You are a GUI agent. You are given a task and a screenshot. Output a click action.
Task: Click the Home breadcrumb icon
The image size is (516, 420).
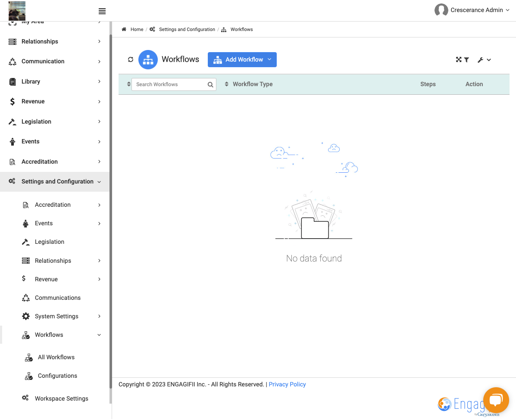click(124, 29)
